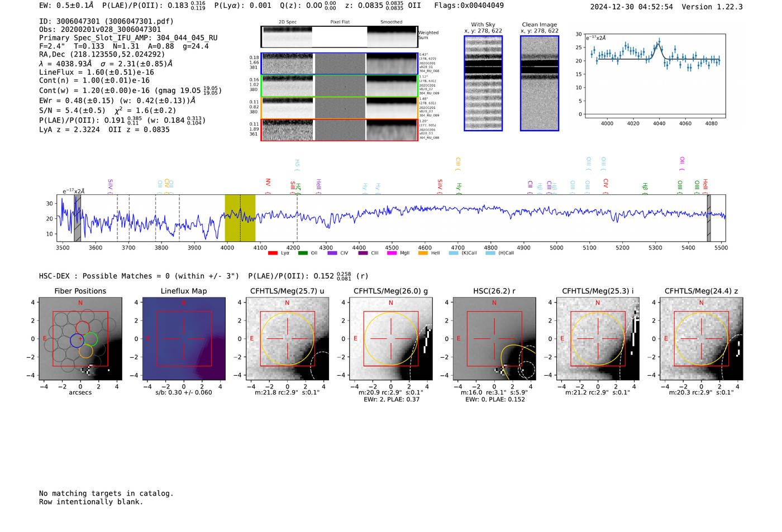Select the orange-outlined fiber spectrum row
This screenshot has height=532, width=782.
point(339,108)
